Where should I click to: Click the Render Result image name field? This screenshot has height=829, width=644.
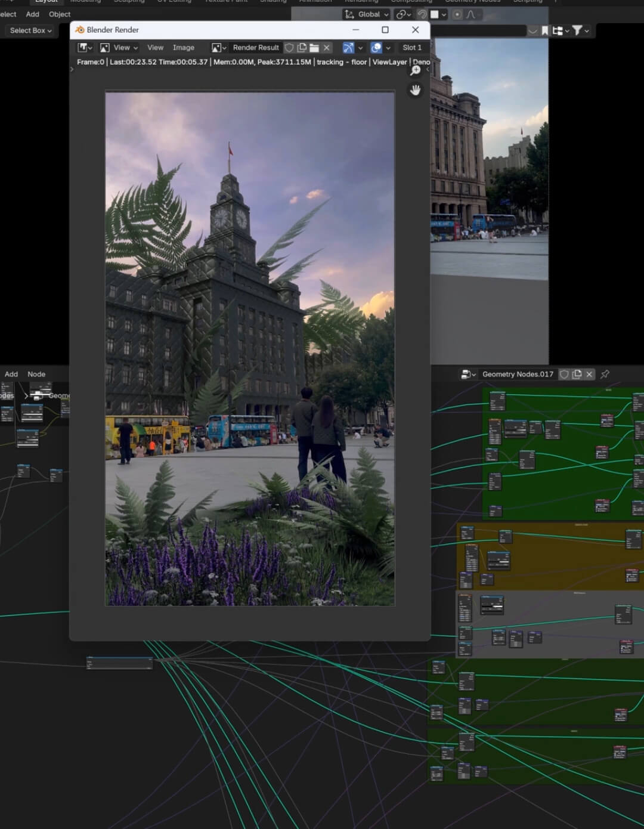pyautogui.click(x=255, y=48)
